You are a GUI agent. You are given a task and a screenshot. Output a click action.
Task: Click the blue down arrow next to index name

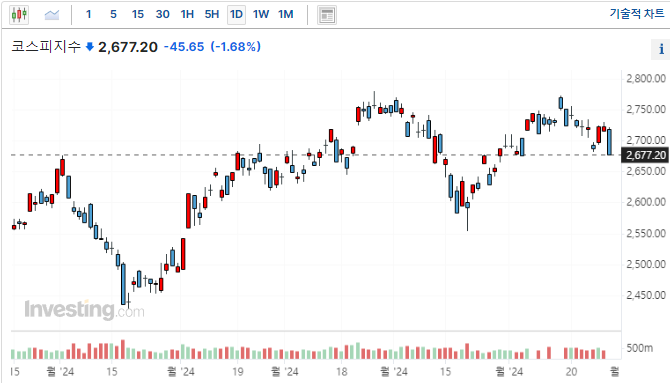point(90,47)
